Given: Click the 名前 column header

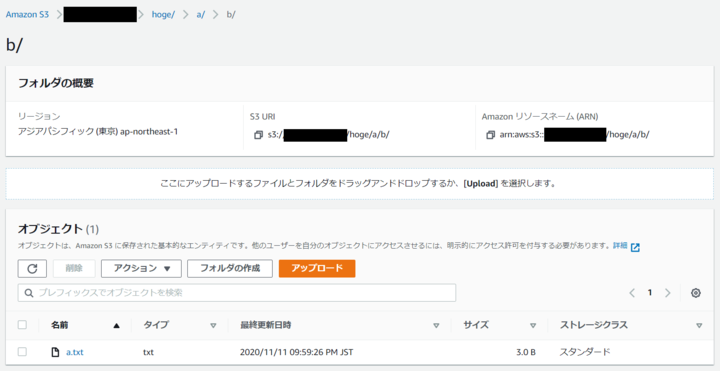Looking at the screenshot, I should (60, 325).
